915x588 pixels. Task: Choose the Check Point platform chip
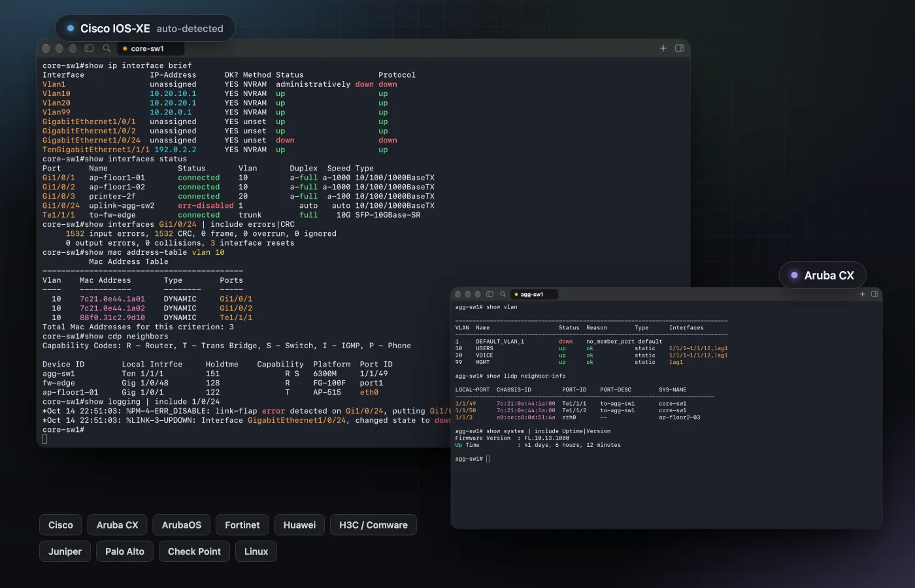tap(194, 551)
